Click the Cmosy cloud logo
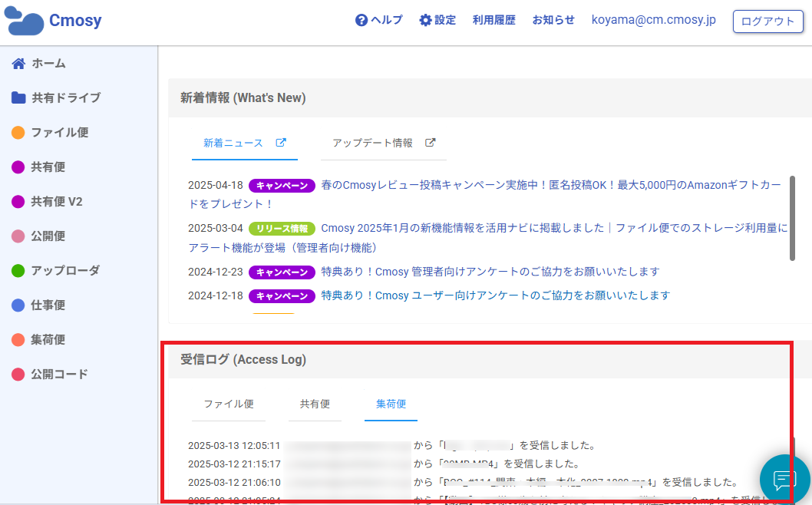Screen dimensions: 812x505 click(x=25, y=21)
